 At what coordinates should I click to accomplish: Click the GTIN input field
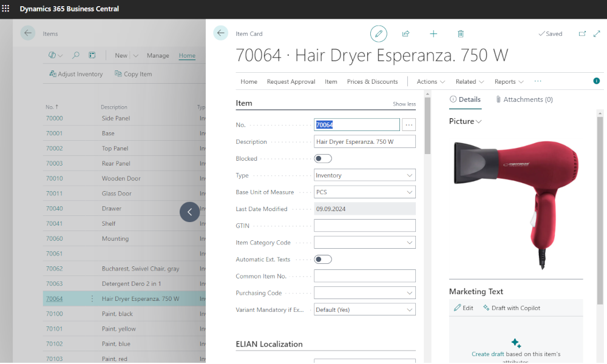[365, 226]
